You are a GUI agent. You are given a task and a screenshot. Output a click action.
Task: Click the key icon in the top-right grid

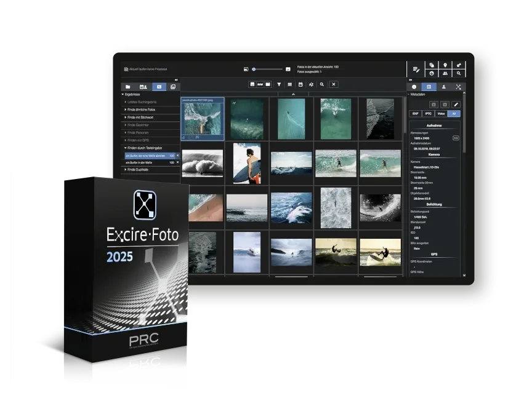pyautogui.click(x=459, y=65)
